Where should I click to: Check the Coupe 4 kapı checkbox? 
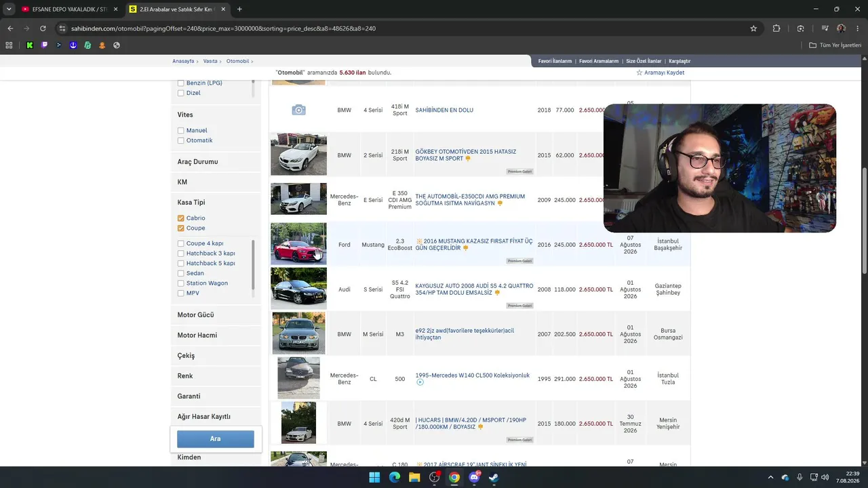pos(181,243)
